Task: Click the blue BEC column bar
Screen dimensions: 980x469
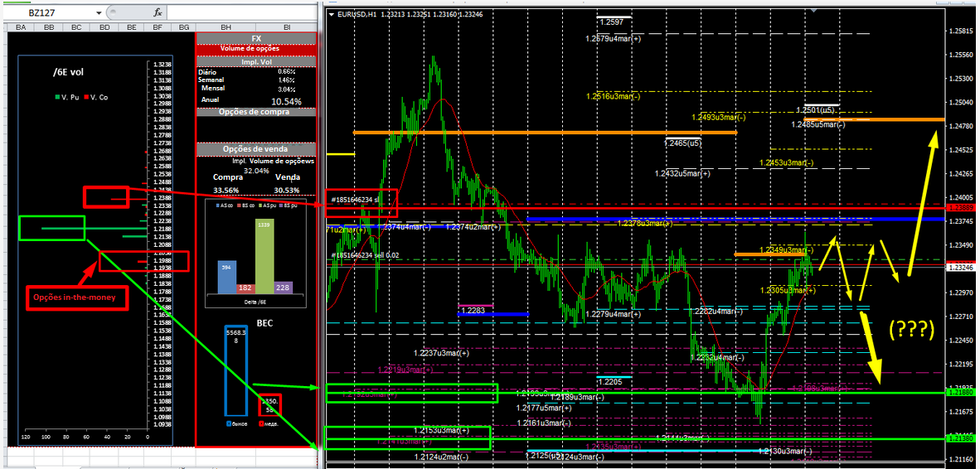Action: coord(235,370)
